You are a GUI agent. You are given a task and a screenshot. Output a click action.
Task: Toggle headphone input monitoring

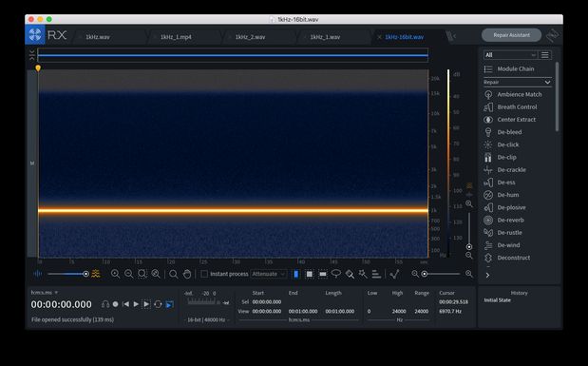click(x=105, y=304)
